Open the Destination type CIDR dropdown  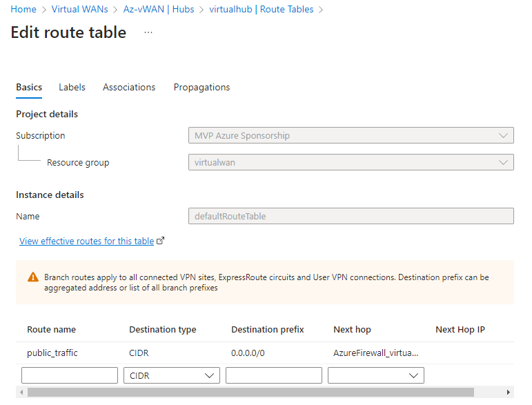point(171,375)
